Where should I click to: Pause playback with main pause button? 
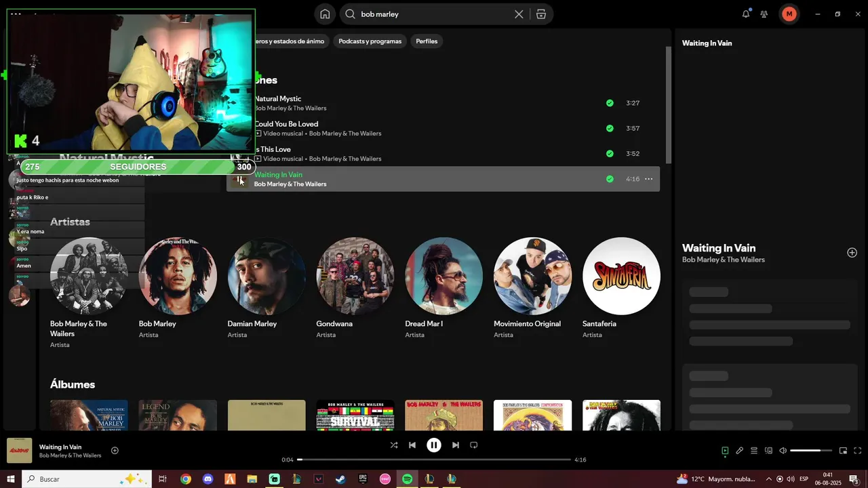pos(434,445)
